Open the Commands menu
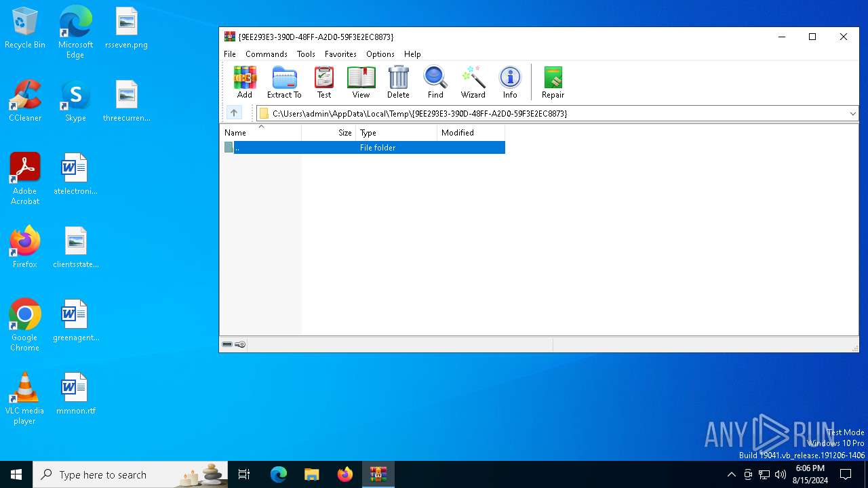 (x=267, y=54)
